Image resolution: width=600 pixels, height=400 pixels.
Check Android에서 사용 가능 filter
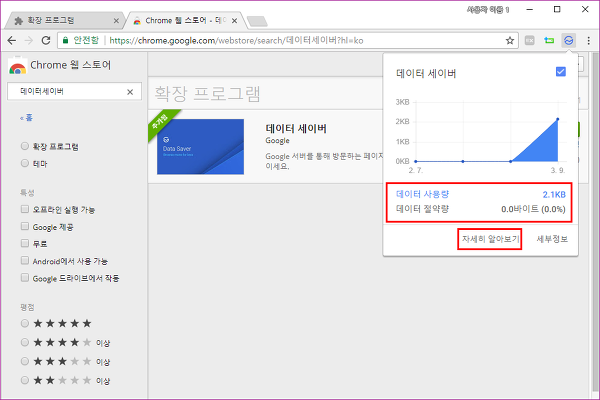[25, 260]
